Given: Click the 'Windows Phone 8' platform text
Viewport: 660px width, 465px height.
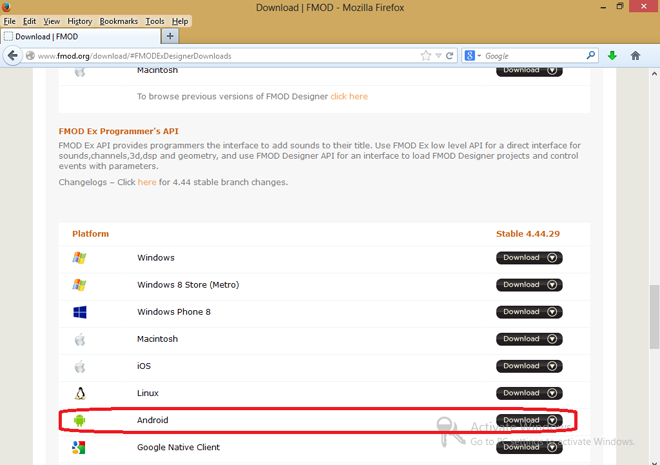Looking at the screenshot, I should coord(174,312).
